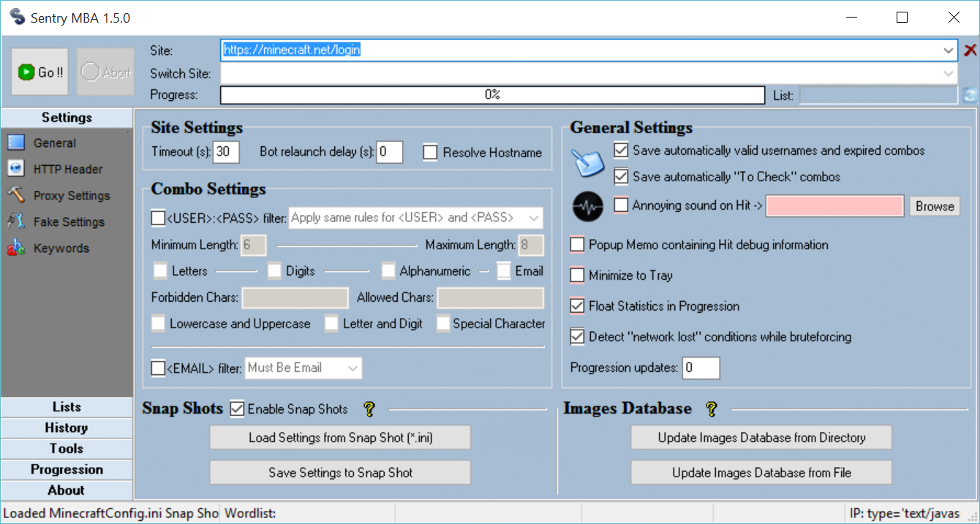Open the Progression section
Screen dimensions: 980x524
(x=67, y=469)
